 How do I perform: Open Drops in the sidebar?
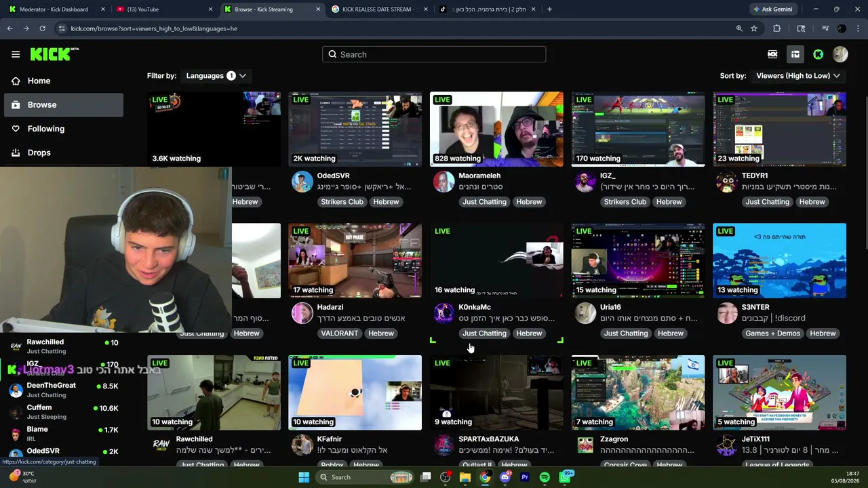(39, 152)
